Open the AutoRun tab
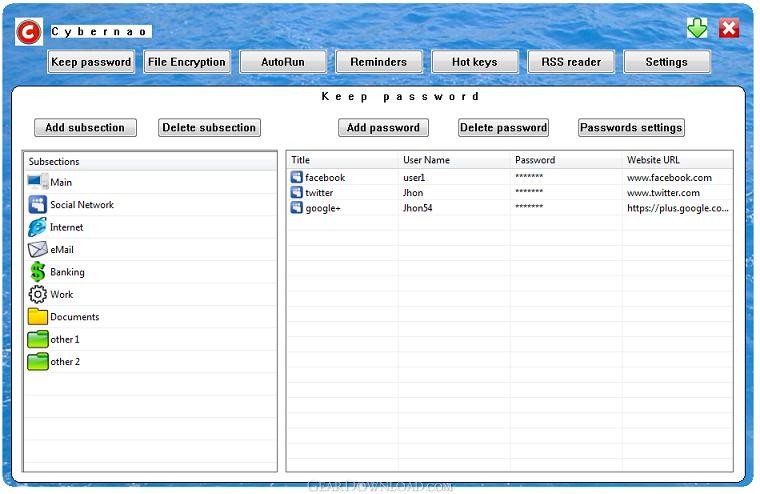Viewport: 760px width, 494px height. [283, 62]
